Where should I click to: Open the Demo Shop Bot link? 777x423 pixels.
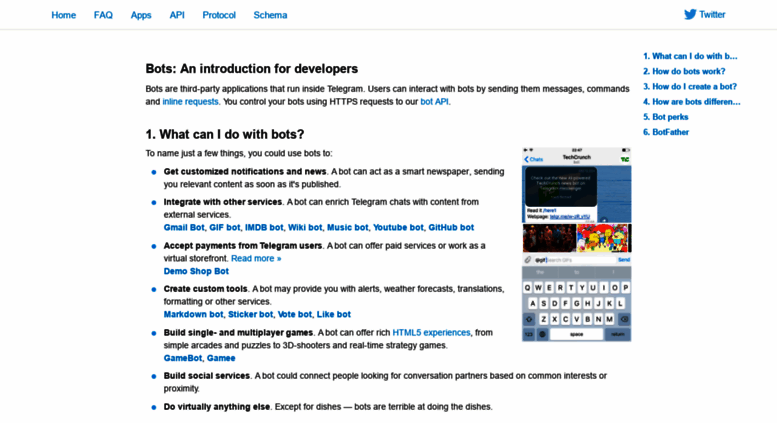click(x=196, y=271)
